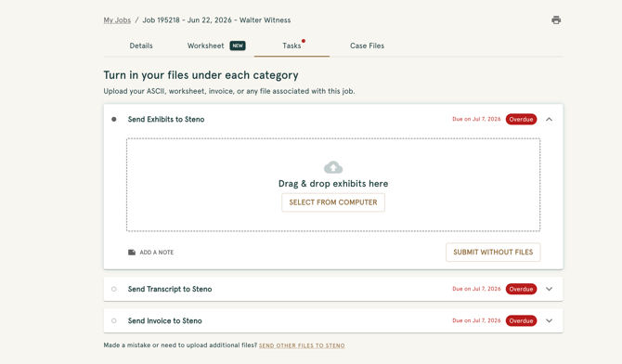Click the Job 195218 breadcrumb text
This screenshot has height=364, width=622.
(x=216, y=19)
